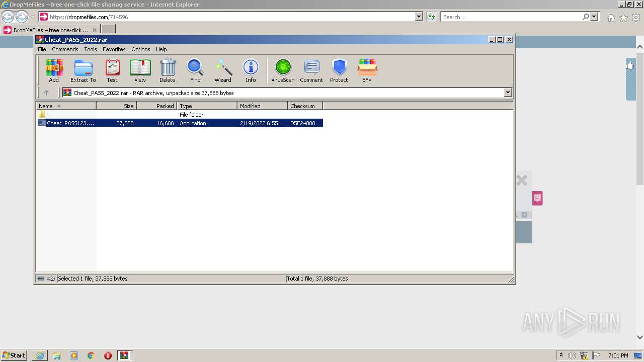Viewport: 644px width, 362px height.
Task: Sort by the Packed column header
Action: [x=156, y=106]
